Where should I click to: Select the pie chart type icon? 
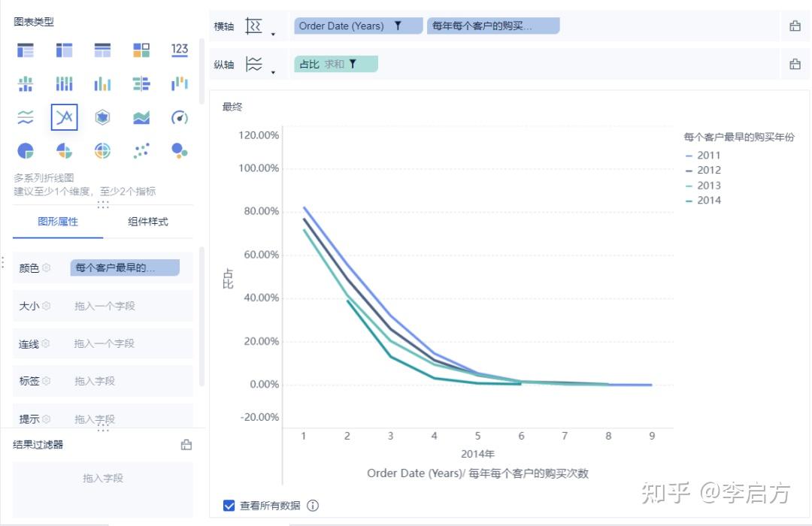tap(26, 150)
